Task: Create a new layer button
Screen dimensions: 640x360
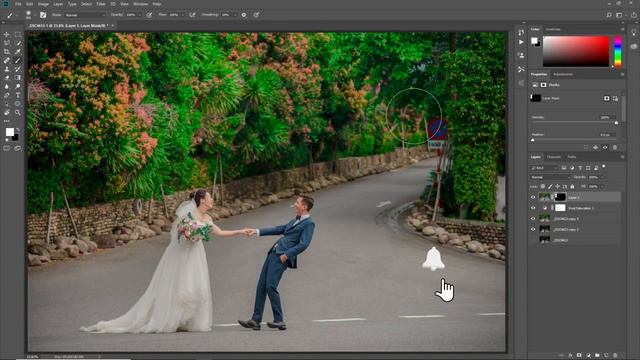Action: tap(606, 356)
